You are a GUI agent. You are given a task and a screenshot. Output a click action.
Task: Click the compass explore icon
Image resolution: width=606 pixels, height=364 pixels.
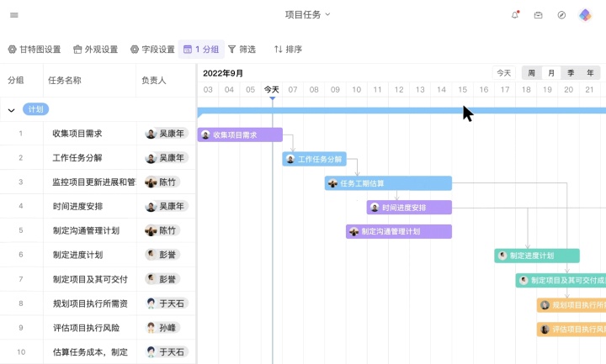pos(561,14)
